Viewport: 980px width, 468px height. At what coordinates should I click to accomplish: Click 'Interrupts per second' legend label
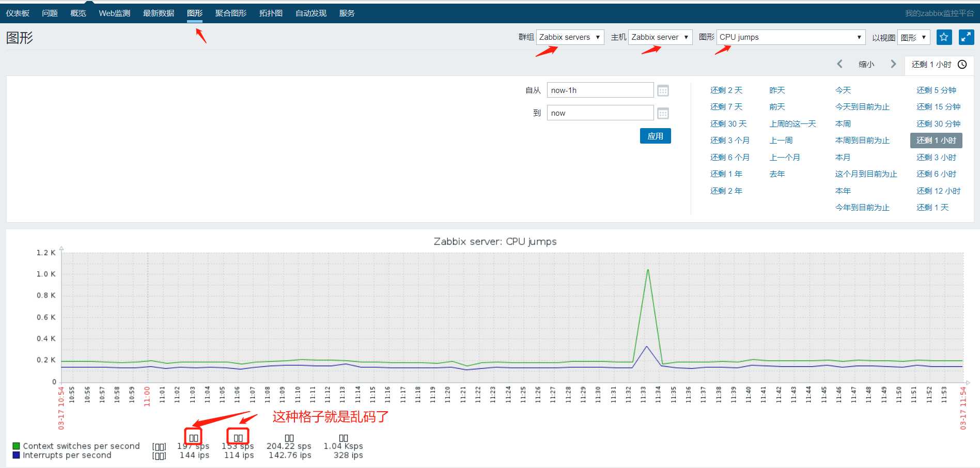click(x=67, y=455)
